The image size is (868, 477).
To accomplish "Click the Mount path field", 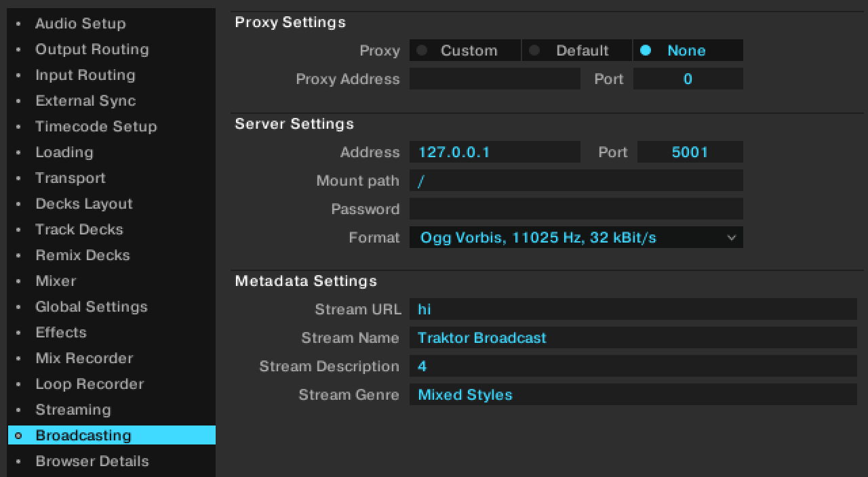I will [576, 181].
